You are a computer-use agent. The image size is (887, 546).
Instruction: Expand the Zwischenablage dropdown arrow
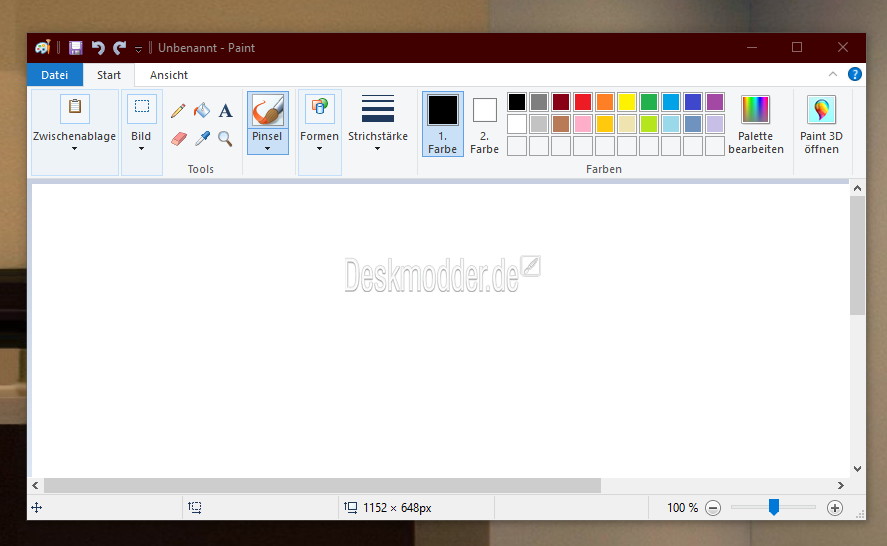coord(74,149)
